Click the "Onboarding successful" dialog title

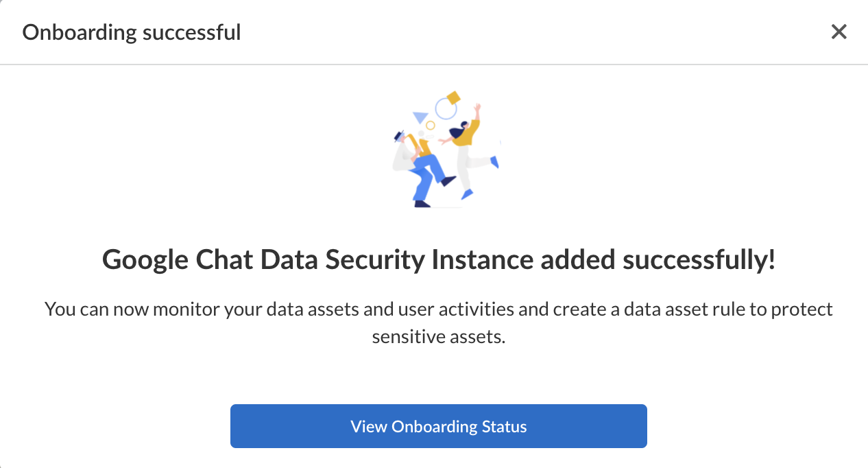tap(132, 32)
